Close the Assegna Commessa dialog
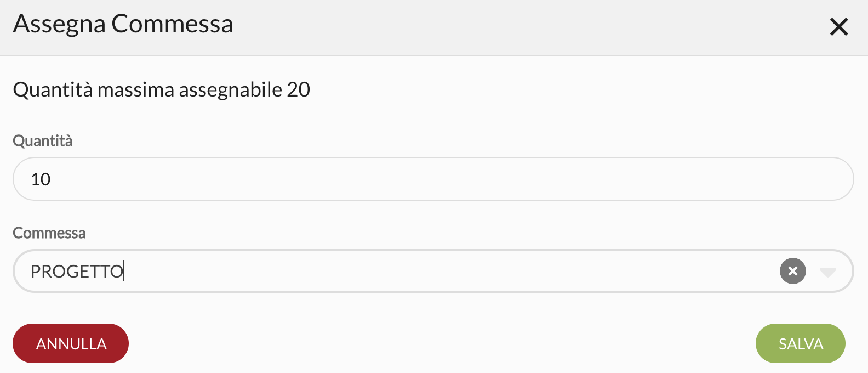Screen dimensions: 868x373 click(x=838, y=27)
